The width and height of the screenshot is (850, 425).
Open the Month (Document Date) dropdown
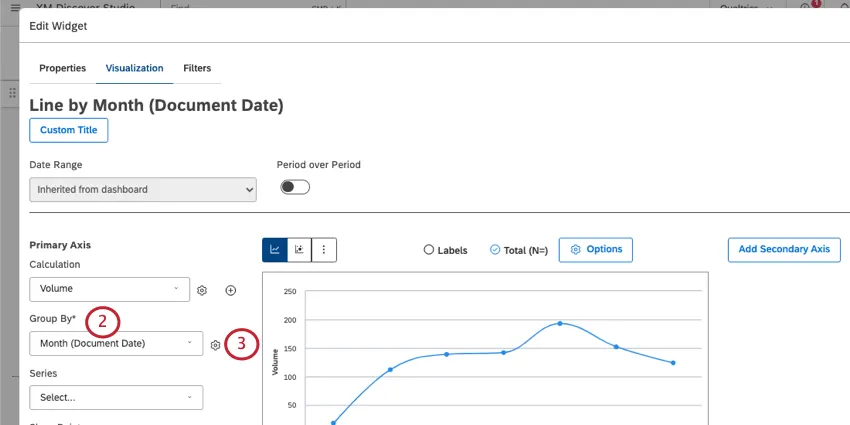[x=116, y=344]
